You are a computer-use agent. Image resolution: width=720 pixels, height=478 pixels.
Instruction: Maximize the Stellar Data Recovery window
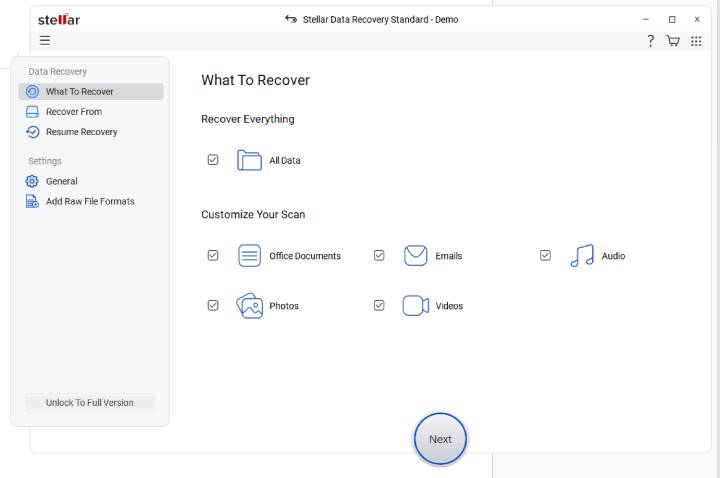tap(672, 19)
